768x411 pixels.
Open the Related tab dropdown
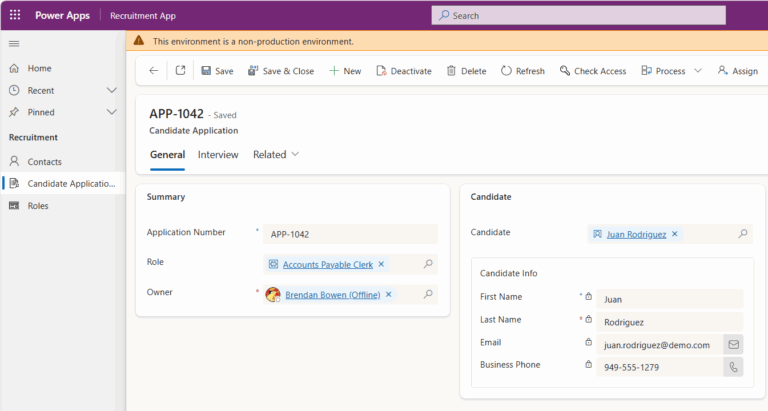coord(276,155)
